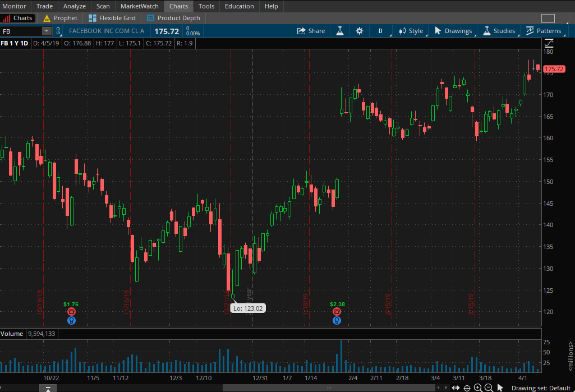
Task: Click the time axis expand button at bottom-left
Action: tap(48, 388)
